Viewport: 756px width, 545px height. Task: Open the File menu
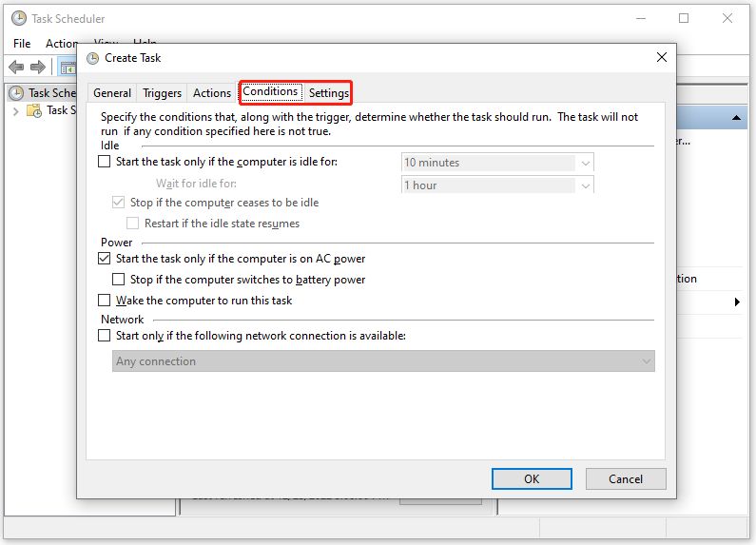coord(22,44)
